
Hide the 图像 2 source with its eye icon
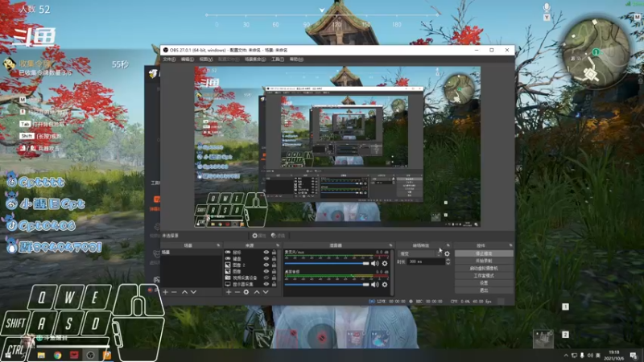[266, 265]
